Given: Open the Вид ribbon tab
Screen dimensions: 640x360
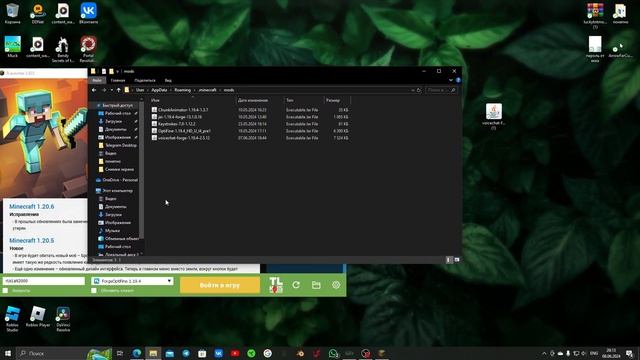Looking at the screenshot, I should (168, 80).
